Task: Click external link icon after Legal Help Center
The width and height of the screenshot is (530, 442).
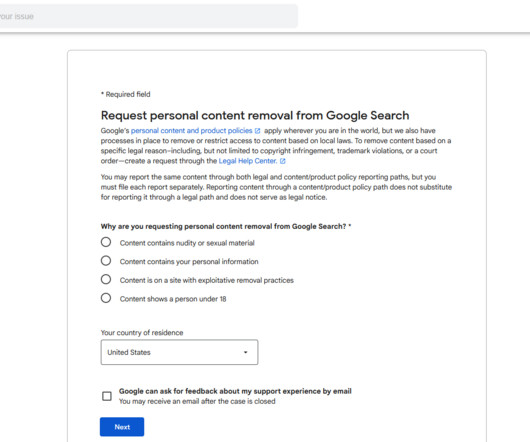Action: coord(283,161)
